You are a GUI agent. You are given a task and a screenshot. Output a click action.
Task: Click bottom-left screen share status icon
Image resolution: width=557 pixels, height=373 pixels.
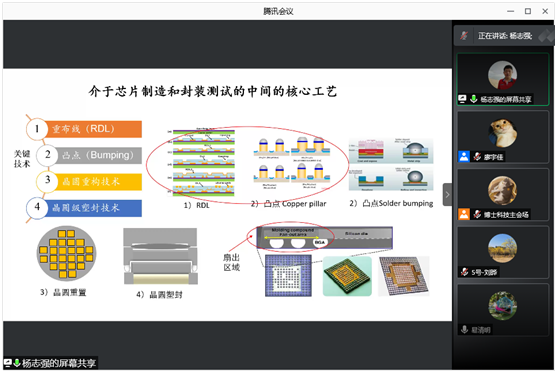pyautogui.click(x=7, y=363)
